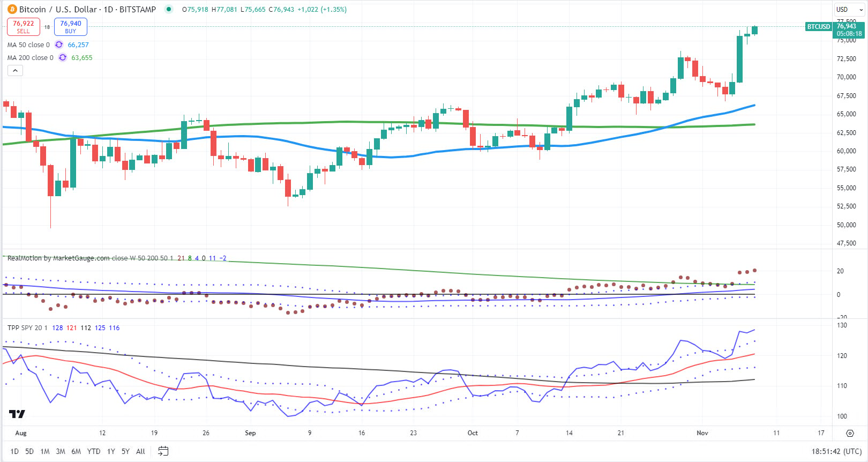
Task: Select the 1M time range
Action: point(45,451)
